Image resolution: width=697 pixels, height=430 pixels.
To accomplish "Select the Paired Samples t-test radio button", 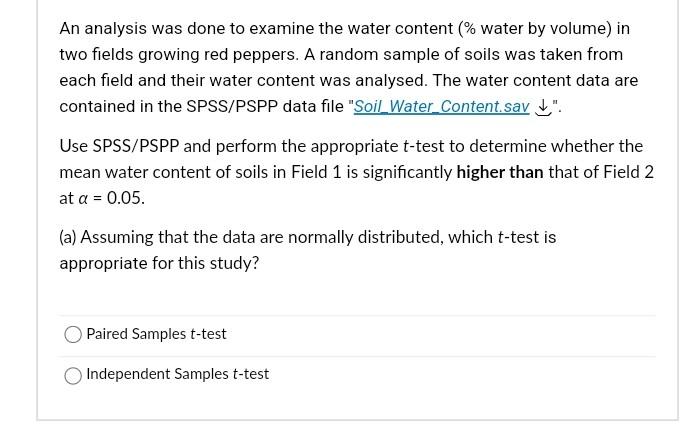I will click(73, 334).
